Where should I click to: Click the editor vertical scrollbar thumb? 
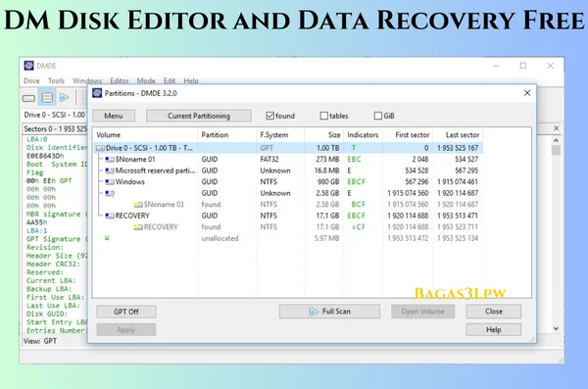[x=556, y=151]
